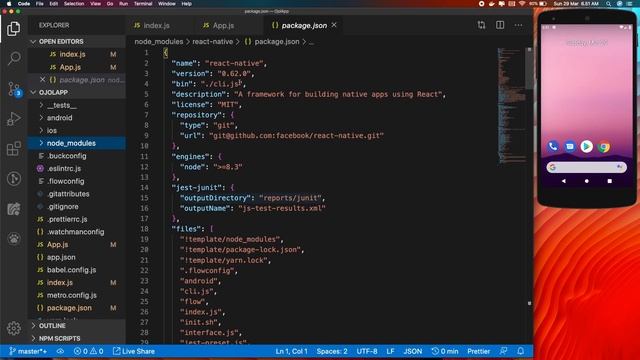Image resolution: width=640 pixels, height=360 pixels.
Task: Open Spotlight search in menu bar
Action: point(609,4)
